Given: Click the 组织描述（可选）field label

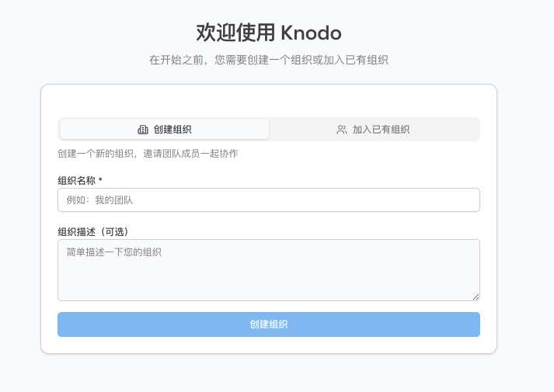Looking at the screenshot, I should pos(92,231).
